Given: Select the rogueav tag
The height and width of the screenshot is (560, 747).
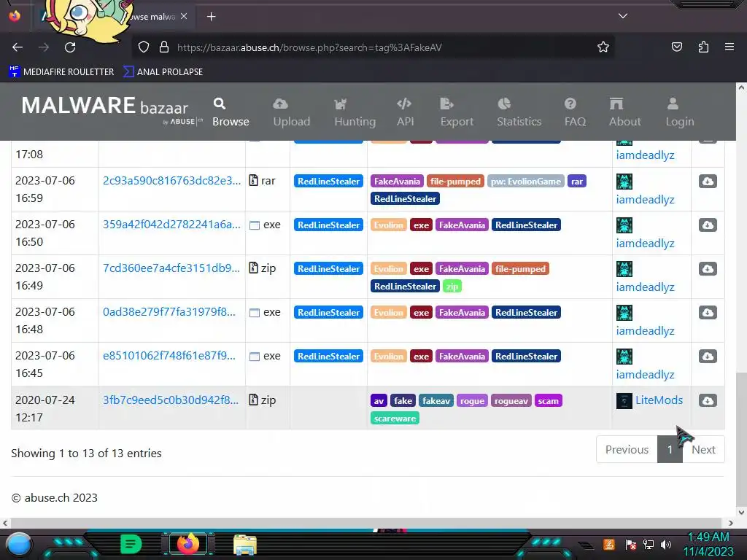Looking at the screenshot, I should pyautogui.click(x=511, y=400).
